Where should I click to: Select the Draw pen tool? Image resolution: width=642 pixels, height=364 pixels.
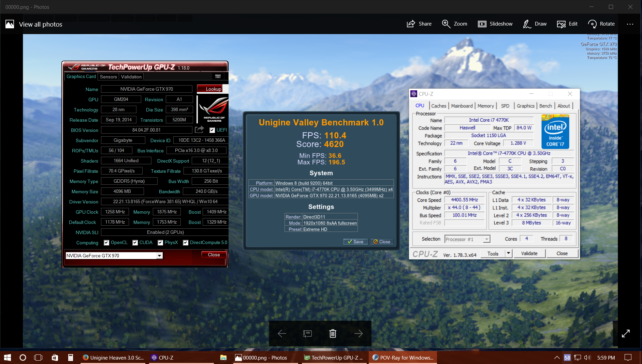tap(535, 24)
